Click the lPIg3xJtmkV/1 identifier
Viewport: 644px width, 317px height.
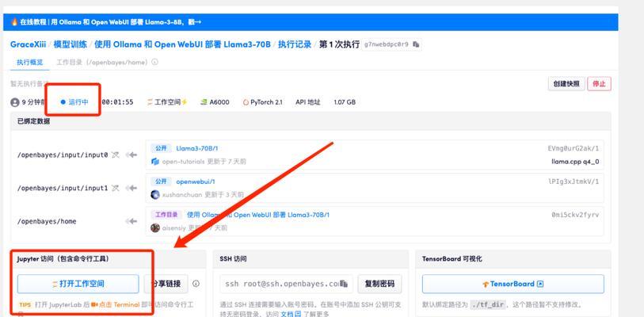coord(574,181)
